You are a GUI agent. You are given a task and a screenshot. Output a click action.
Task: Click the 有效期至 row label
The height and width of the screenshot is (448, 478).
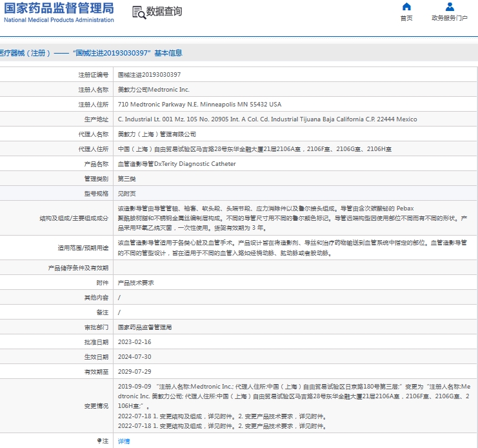tap(96, 372)
